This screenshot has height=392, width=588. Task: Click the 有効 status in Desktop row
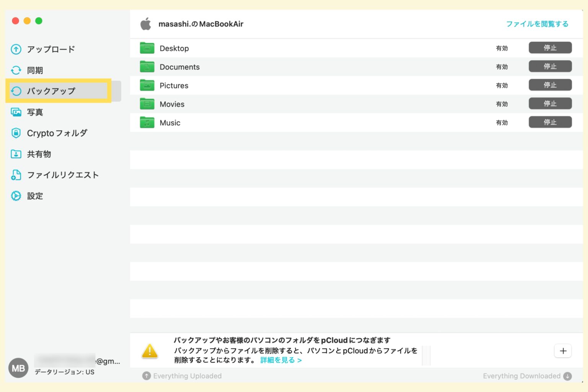(502, 48)
